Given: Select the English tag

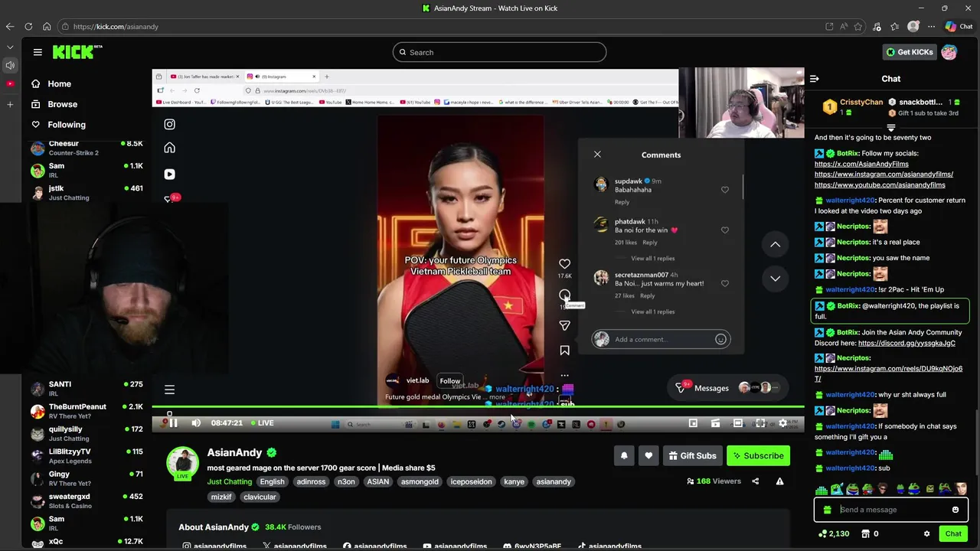Looking at the screenshot, I should pyautogui.click(x=272, y=481).
